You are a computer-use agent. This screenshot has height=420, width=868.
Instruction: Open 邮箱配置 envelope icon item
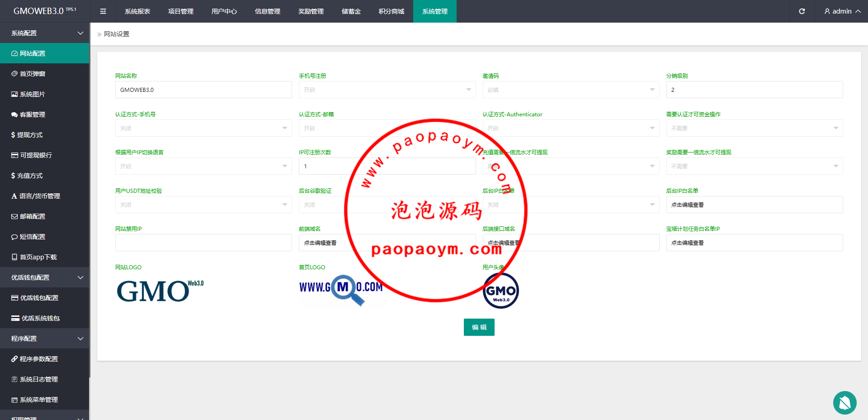pos(45,216)
